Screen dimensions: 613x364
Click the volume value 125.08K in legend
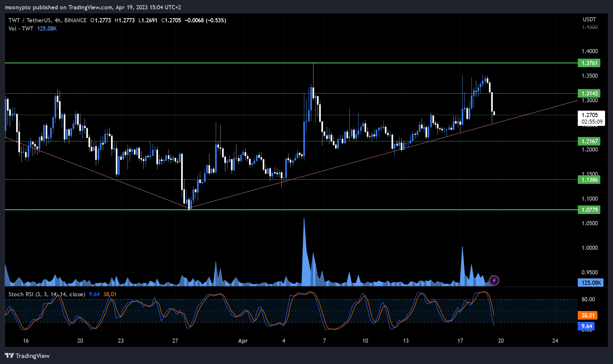pyautogui.click(x=47, y=29)
